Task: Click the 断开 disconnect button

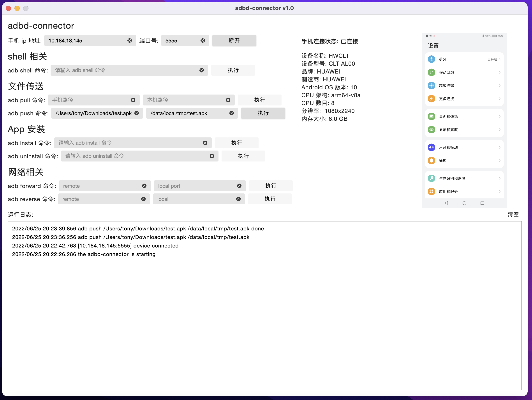Action: [x=234, y=40]
